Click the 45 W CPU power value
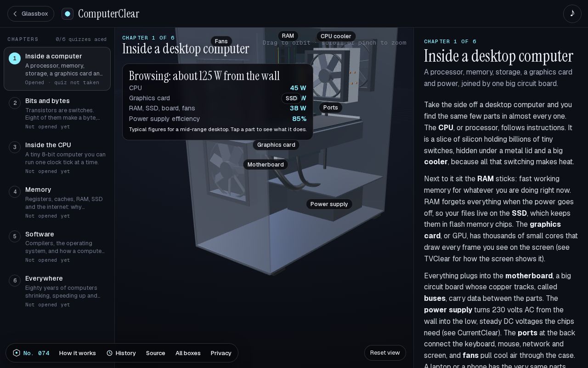Screen dimensions: 588x368 298,88
